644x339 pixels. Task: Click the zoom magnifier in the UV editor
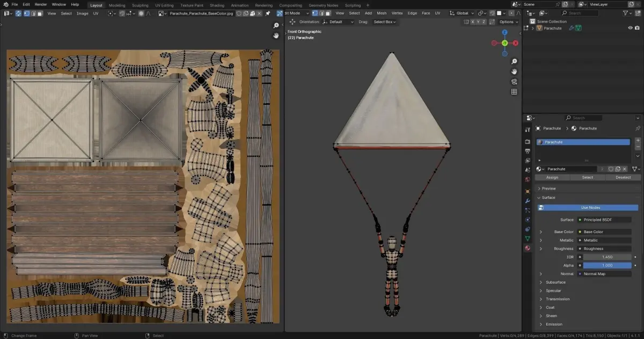(276, 25)
